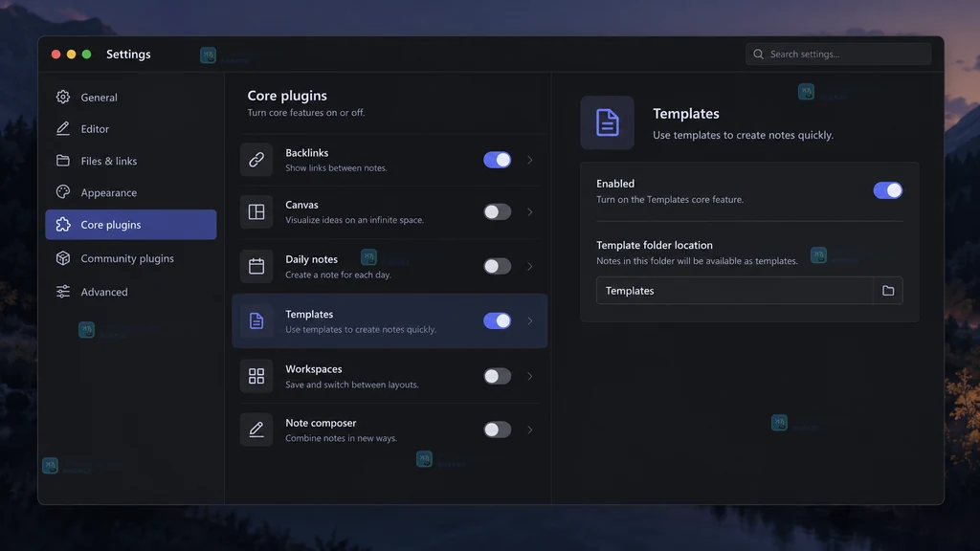
Task: Turn on the Workspaces plugin switch
Action: click(x=498, y=376)
